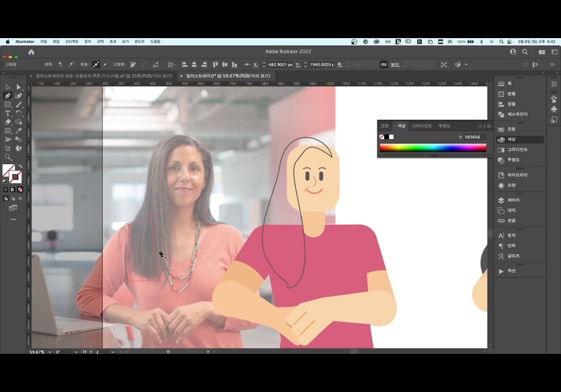Enable Draw Inside mode
This screenshot has width=561, height=392.
tap(20, 199)
